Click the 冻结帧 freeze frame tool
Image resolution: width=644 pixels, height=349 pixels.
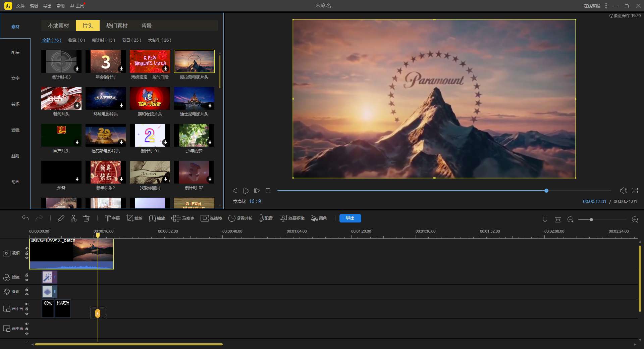coord(211,218)
